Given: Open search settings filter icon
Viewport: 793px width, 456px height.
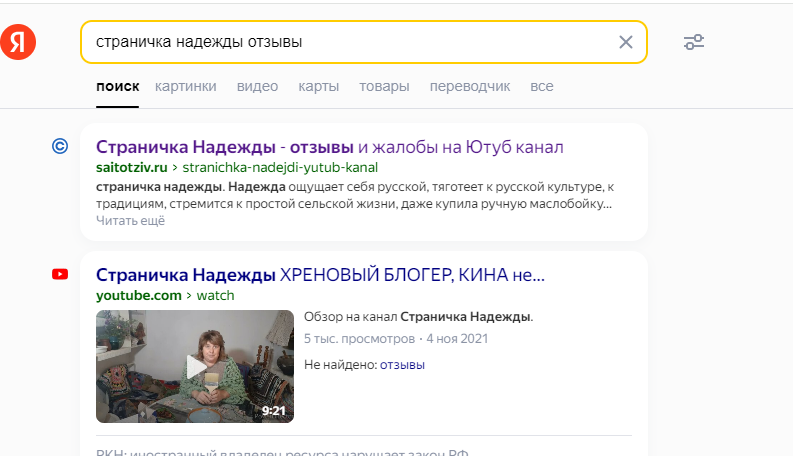Looking at the screenshot, I should (694, 42).
